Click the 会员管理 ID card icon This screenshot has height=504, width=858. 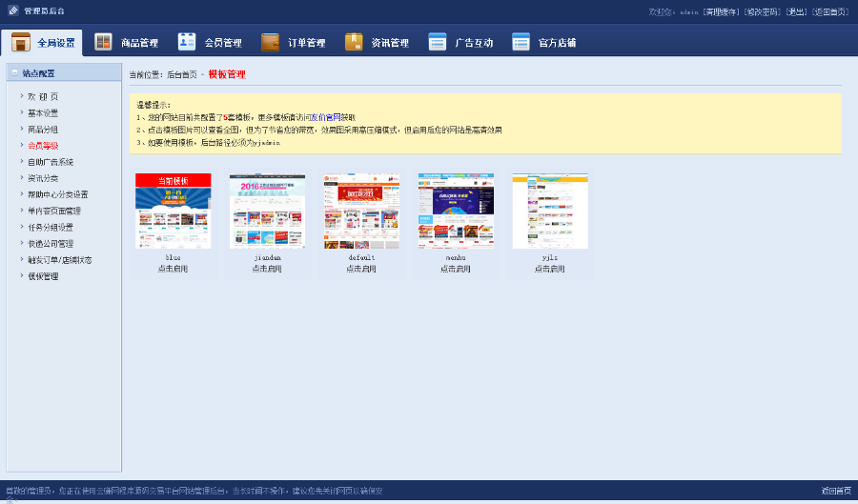(x=187, y=42)
